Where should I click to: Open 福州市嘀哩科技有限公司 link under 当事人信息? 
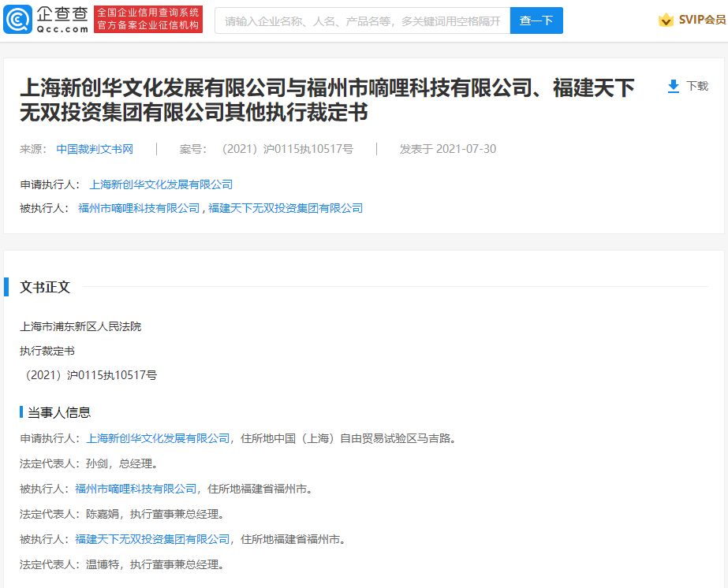coord(136,489)
